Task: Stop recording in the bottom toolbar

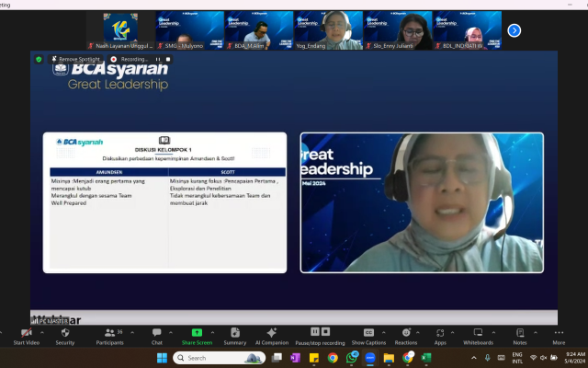Action: point(325,331)
